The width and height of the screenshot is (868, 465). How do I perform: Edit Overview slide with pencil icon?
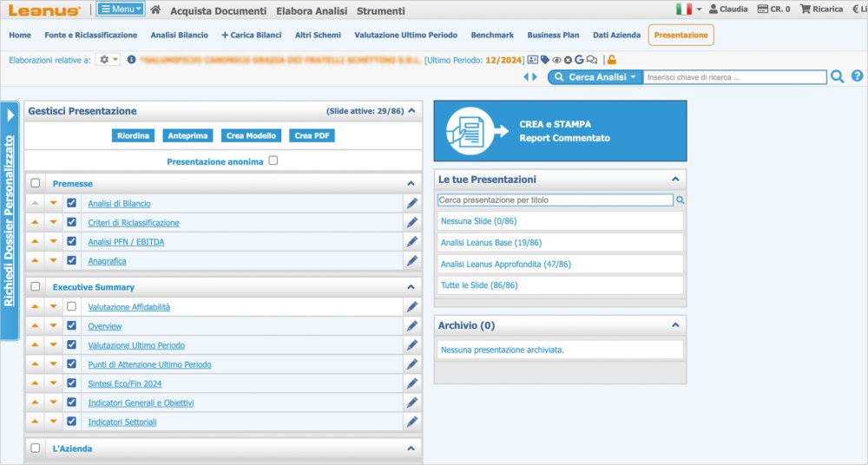click(x=411, y=326)
